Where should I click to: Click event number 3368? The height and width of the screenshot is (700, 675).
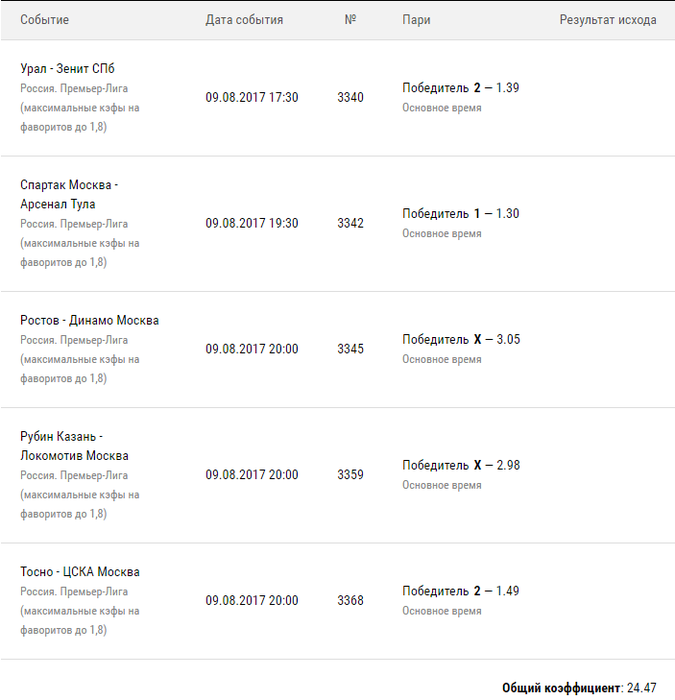[x=350, y=601]
